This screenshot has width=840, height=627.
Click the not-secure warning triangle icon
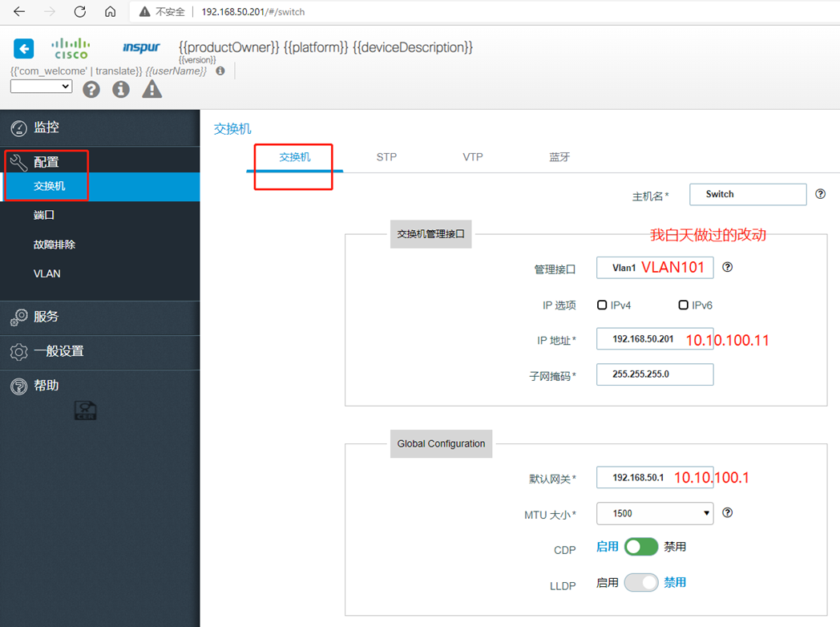point(144,12)
